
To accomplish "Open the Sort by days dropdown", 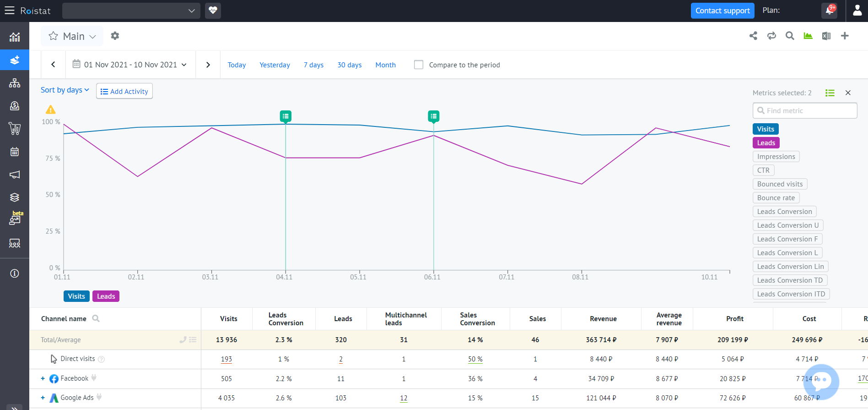I will tap(65, 90).
